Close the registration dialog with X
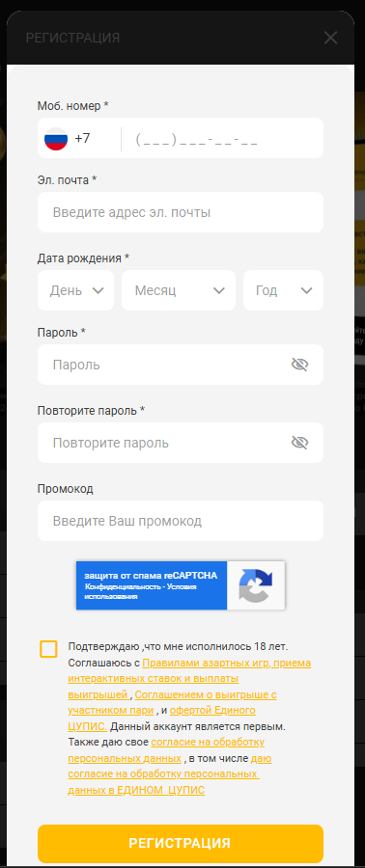Screen dimensions: 365x868 tap(330, 38)
